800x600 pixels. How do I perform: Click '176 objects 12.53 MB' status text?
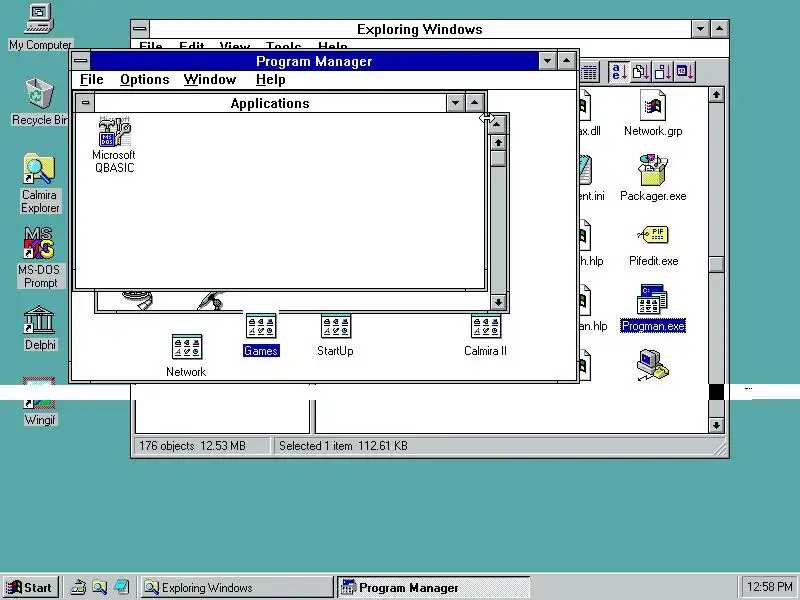[192, 446]
